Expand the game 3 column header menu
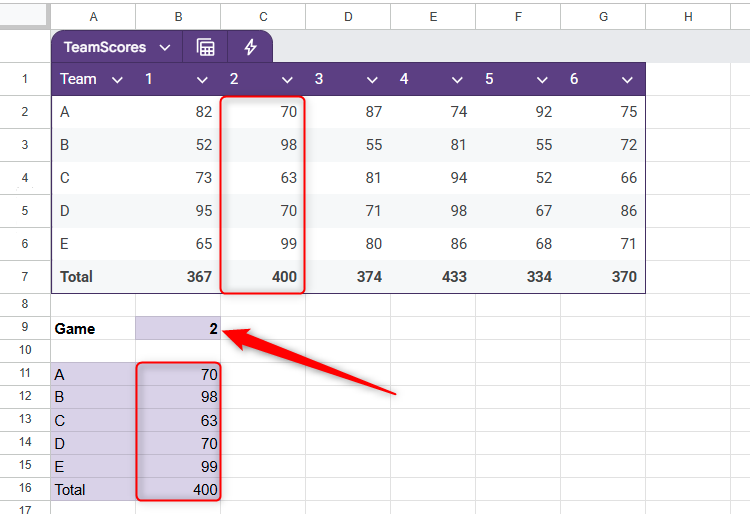This screenshot has height=514, width=750. (372, 79)
